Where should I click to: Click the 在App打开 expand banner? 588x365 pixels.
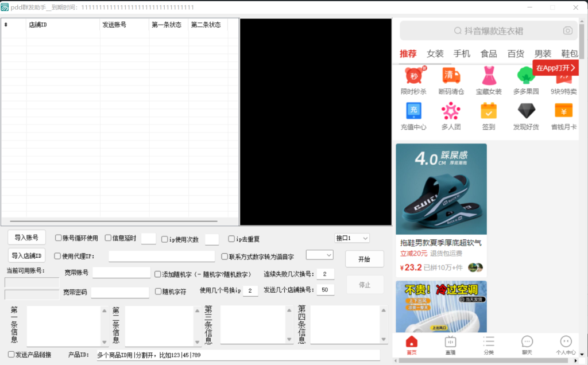point(555,68)
